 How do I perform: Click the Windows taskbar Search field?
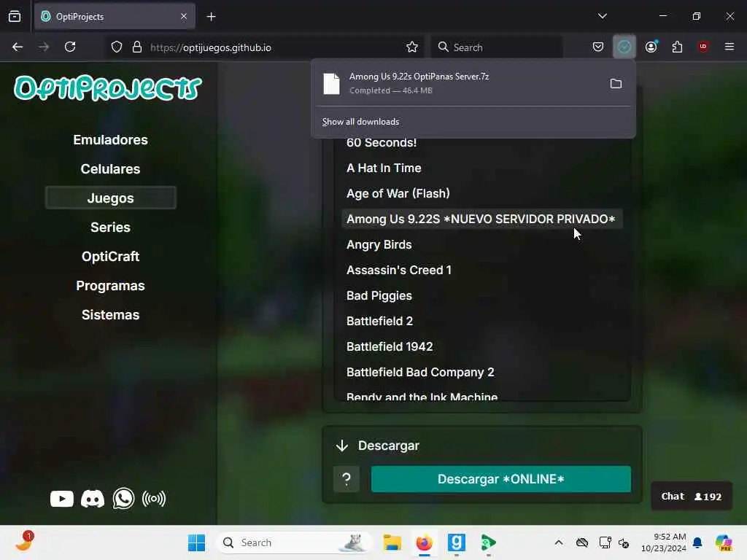tap(295, 542)
